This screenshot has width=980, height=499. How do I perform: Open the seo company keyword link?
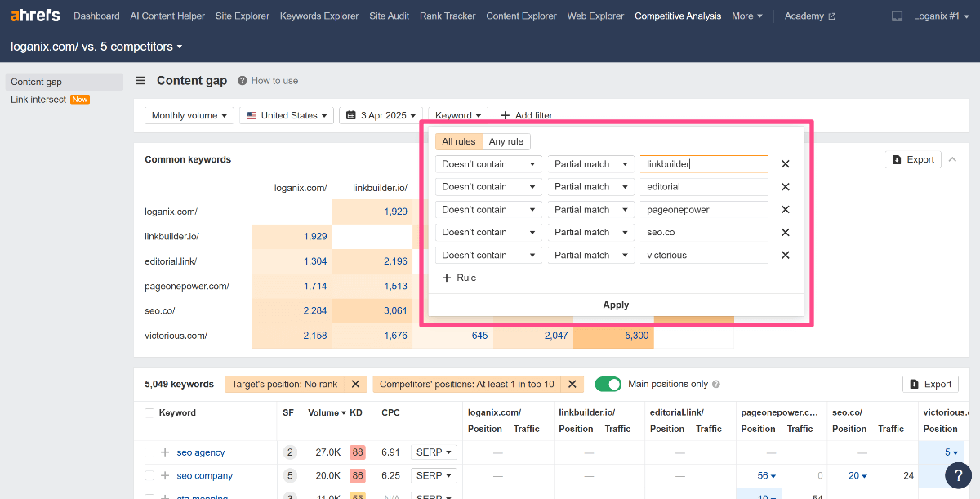pyautogui.click(x=205, y=475)
